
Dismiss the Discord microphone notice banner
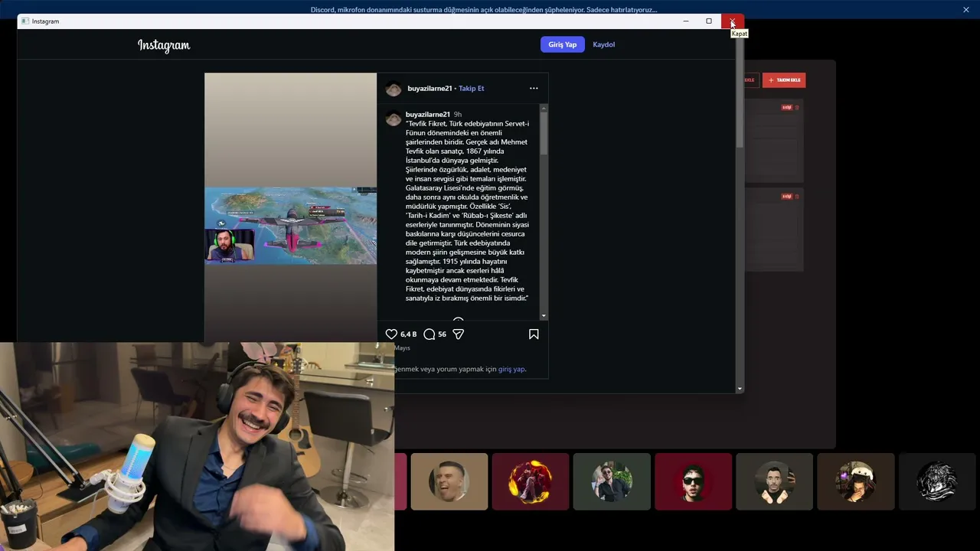pyautogui.click(x=966, y=10)
